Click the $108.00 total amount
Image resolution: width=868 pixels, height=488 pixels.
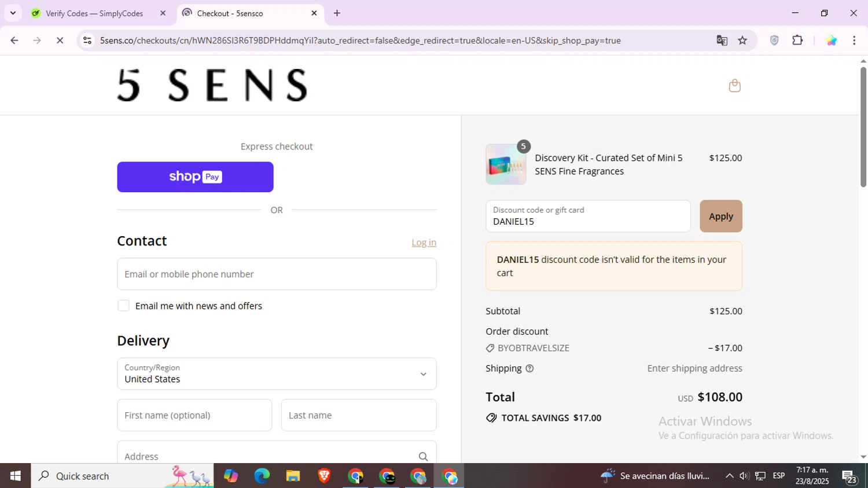[x=720, y=397]
